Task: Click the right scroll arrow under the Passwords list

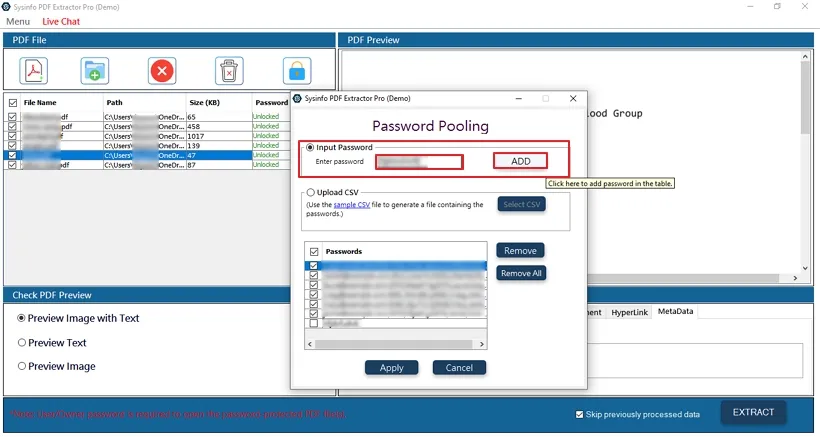Action: 482,344
